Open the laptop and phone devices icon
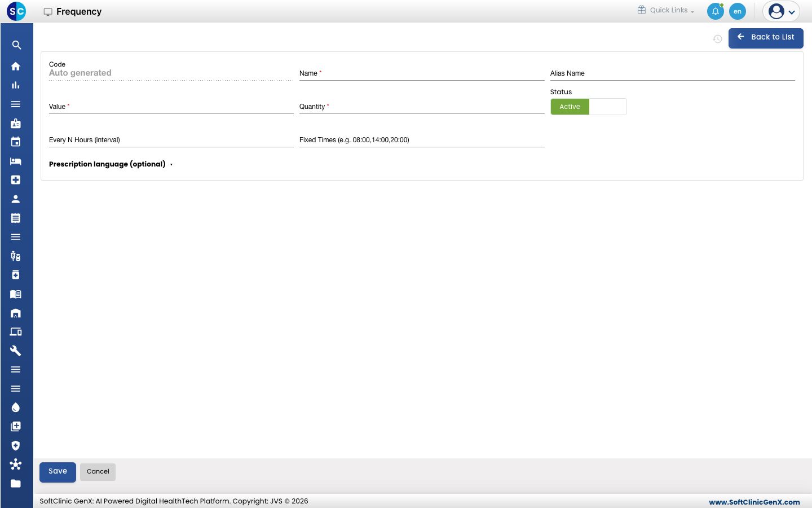 pos(16,332)
